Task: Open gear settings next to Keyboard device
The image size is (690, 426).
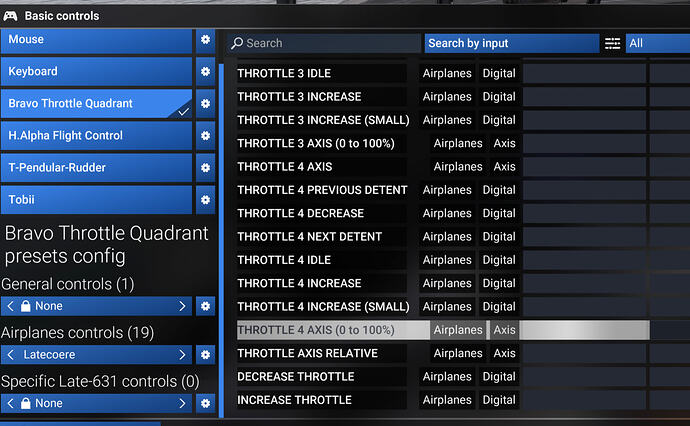Action: pyautogui.click(x=205, y=71)
